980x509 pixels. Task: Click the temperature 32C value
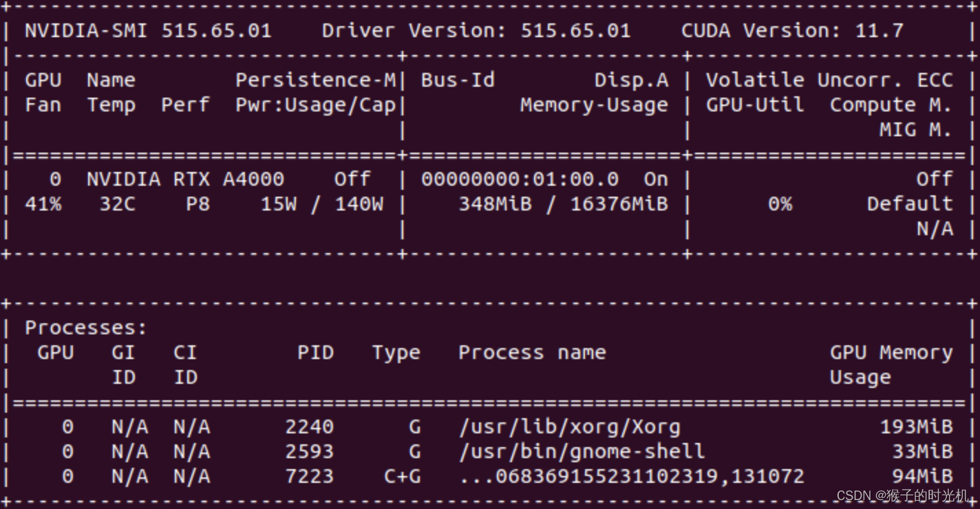(116, 204)
